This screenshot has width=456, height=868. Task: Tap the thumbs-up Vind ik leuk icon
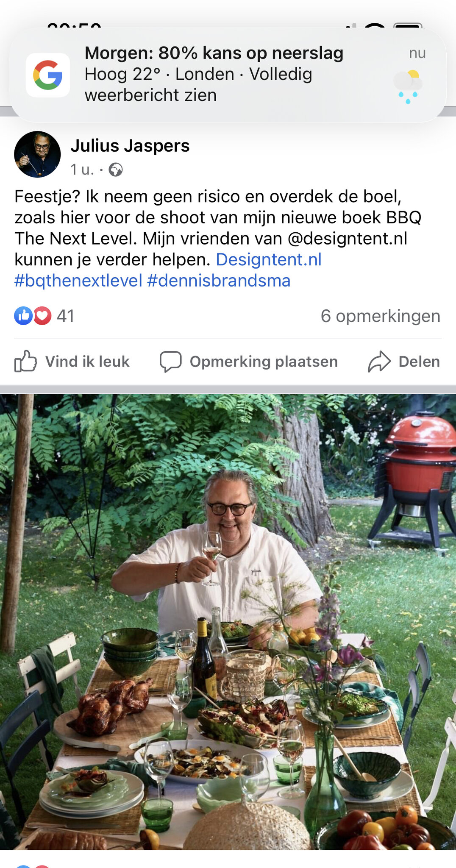pyautogui.click(x=25, y=361)
